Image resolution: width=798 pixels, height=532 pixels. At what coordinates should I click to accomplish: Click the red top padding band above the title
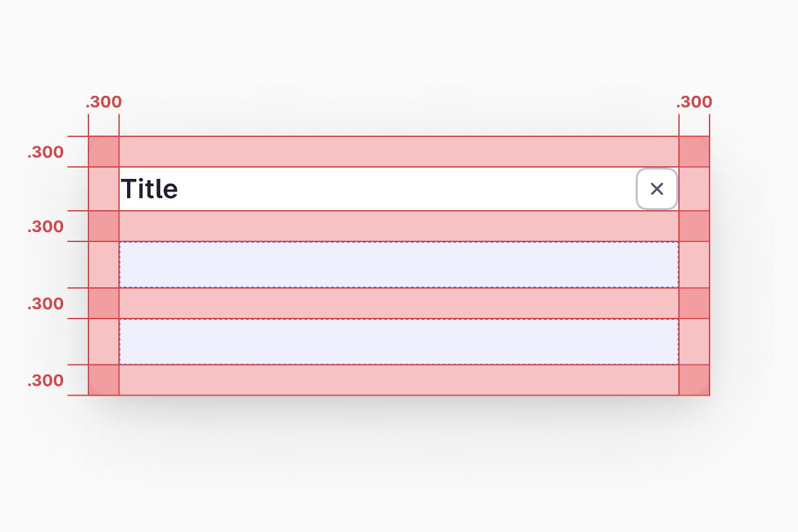[399, 152]
